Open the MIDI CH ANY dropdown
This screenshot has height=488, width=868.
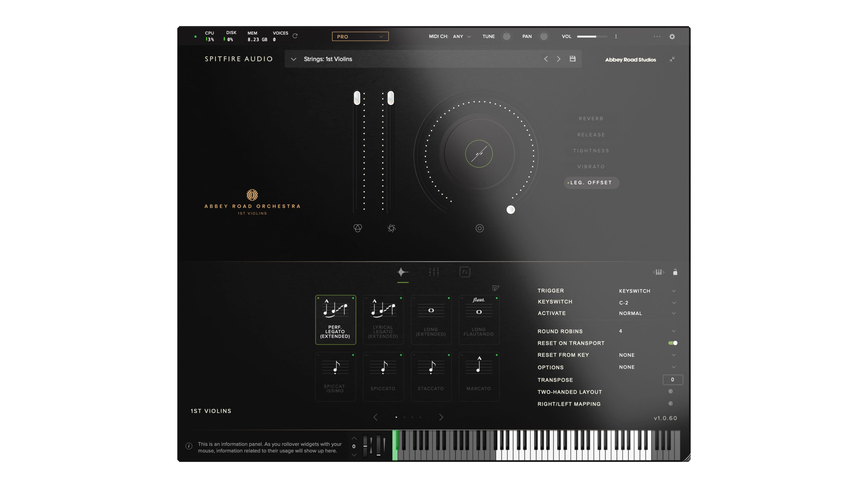[462, 36]
